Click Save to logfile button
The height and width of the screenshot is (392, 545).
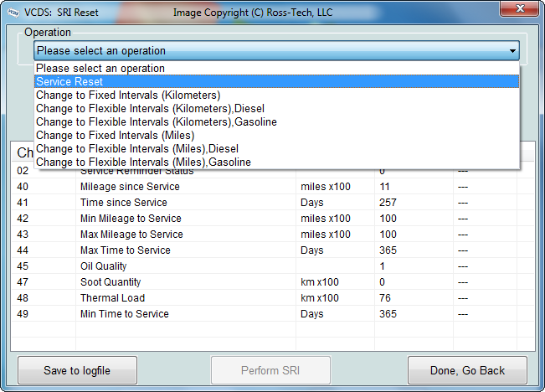[x=77, y=370]
